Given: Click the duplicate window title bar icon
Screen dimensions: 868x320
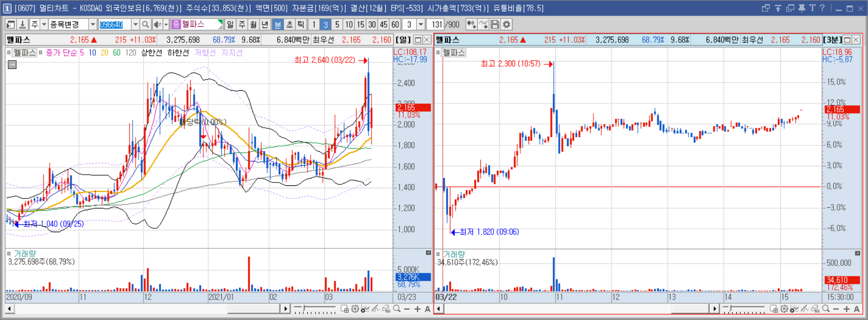Looking at the screenshot, I should click(x=790, y=8).
